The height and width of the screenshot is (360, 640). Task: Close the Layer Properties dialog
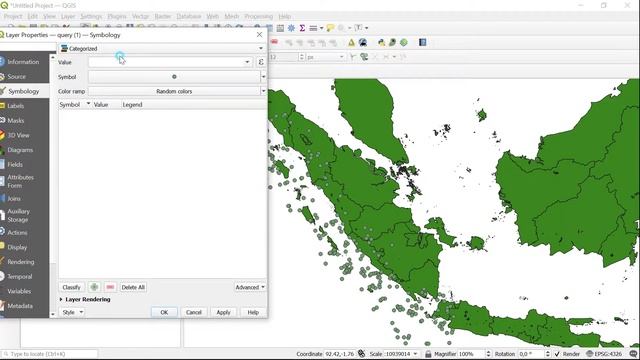pos(260,35)
